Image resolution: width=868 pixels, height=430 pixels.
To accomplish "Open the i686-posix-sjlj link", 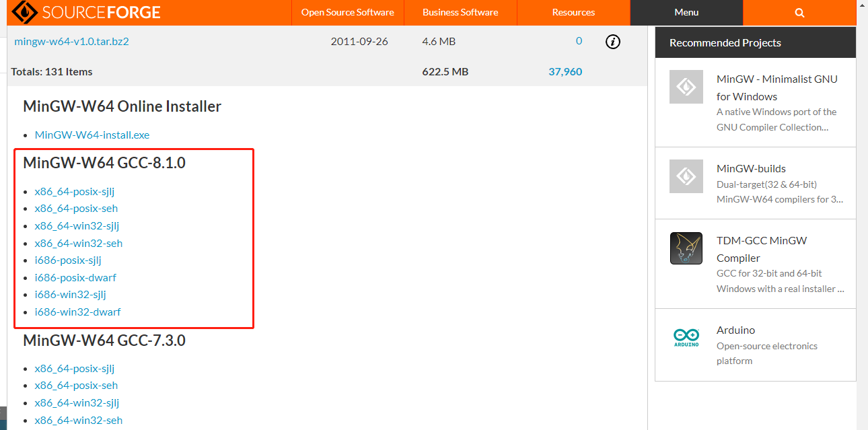I will pos(68,260).
